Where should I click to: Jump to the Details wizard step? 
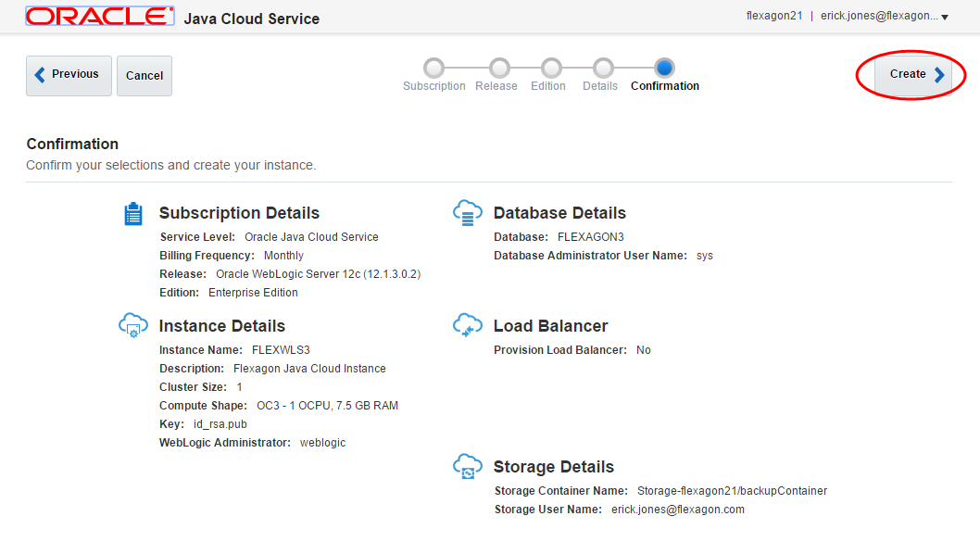click(603, 68)
